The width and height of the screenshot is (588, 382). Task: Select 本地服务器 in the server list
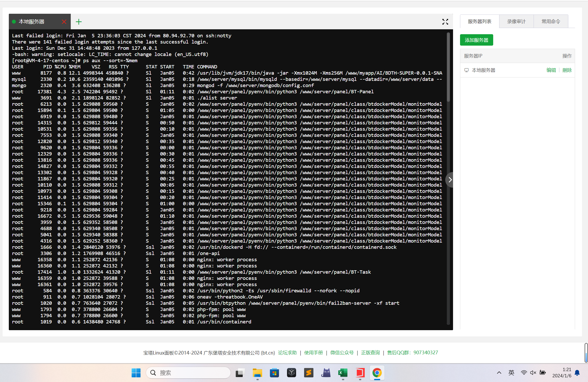[483, 70]
